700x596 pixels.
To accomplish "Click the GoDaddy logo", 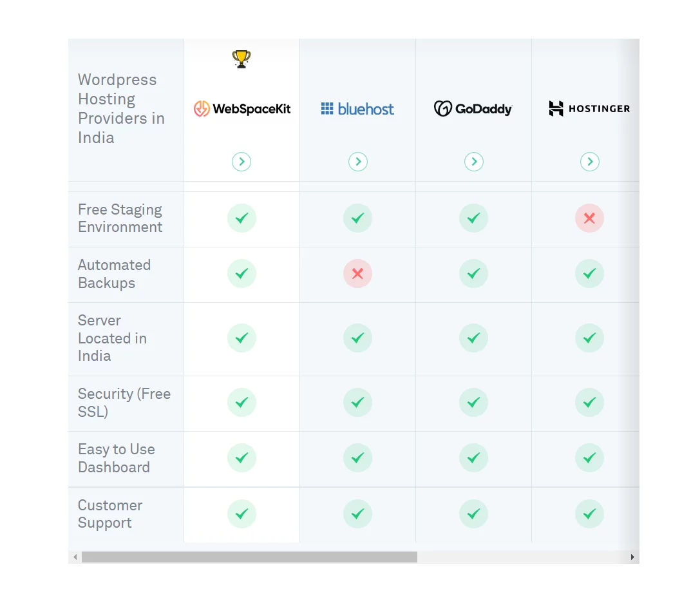I will click(473, 108).
